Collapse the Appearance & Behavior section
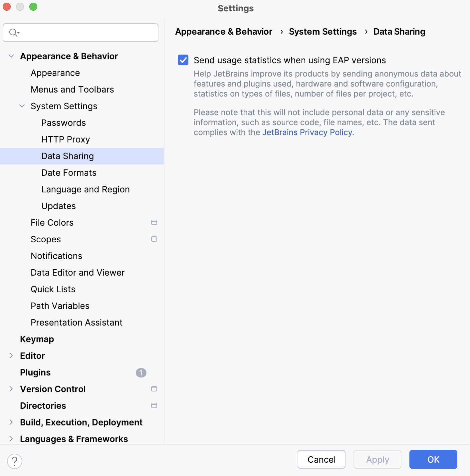Screen dimensions: 470x476 point(11,56)
